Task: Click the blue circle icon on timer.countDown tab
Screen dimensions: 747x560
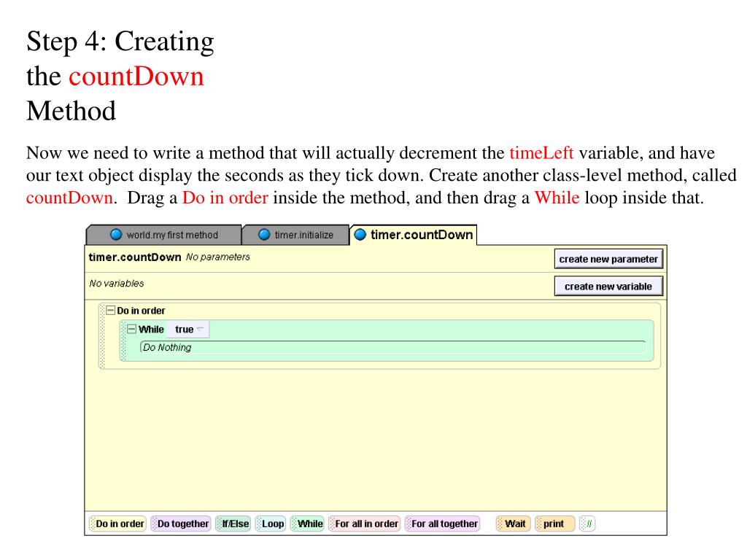Action: [360, 235]
